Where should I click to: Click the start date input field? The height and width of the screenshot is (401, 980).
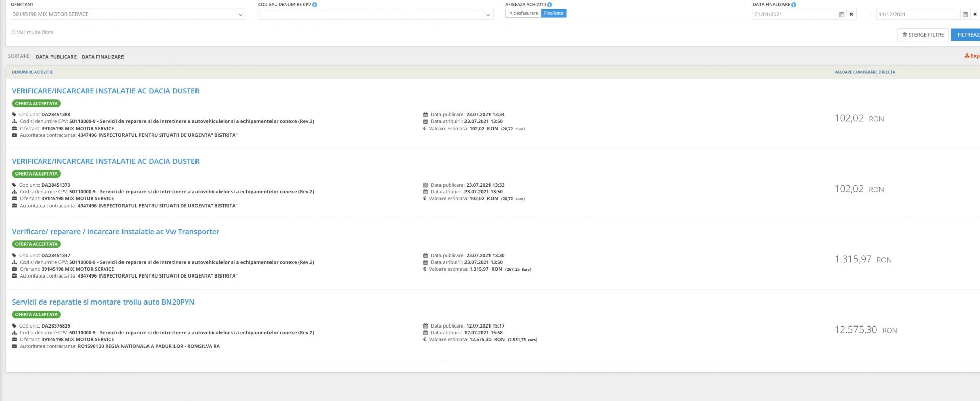tap(794, 15)
